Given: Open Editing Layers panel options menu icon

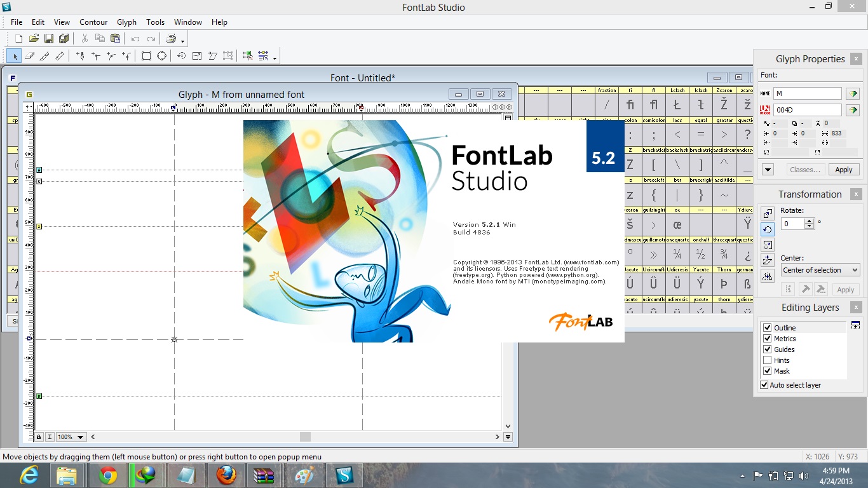Looking at the screenshot, I should point(855,325).
